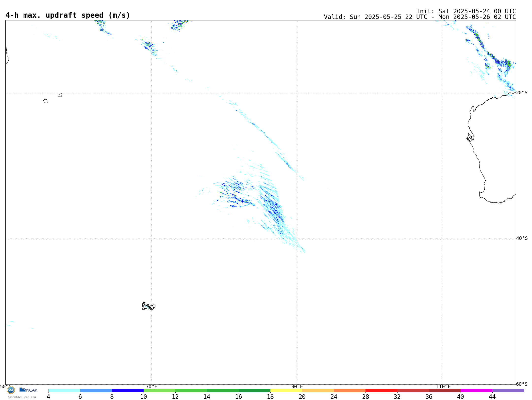Click the dark red 36-40 color swatch
Viewport: 532px width, 400px height.
pos(445,391)
